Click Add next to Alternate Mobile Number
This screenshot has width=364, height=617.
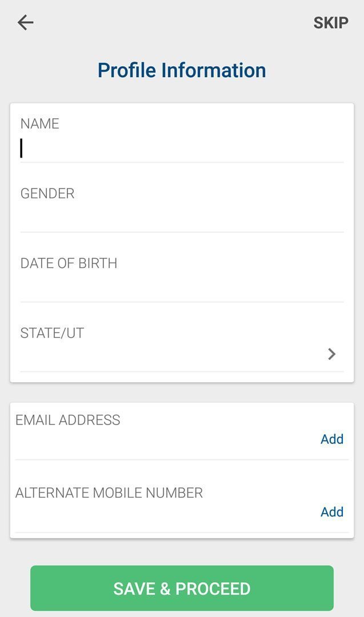[x=332, y=512]
